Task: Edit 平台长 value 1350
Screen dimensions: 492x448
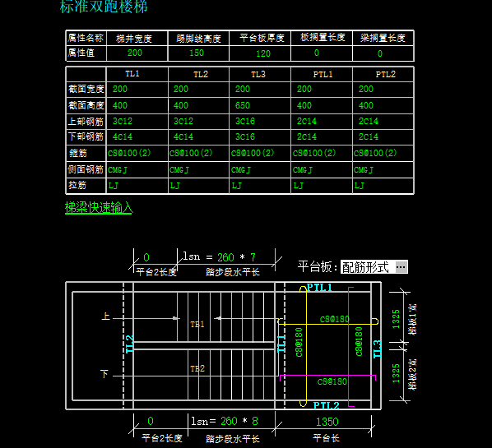Action: click(327, 422)
